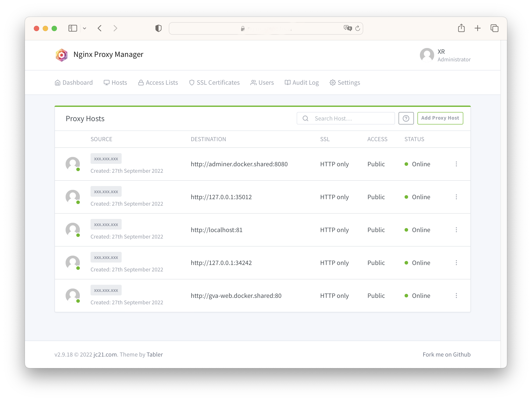Screen dimensions: 532x401
Task: Open actions menu for adminer.docker.shared row
Action: 456,164
